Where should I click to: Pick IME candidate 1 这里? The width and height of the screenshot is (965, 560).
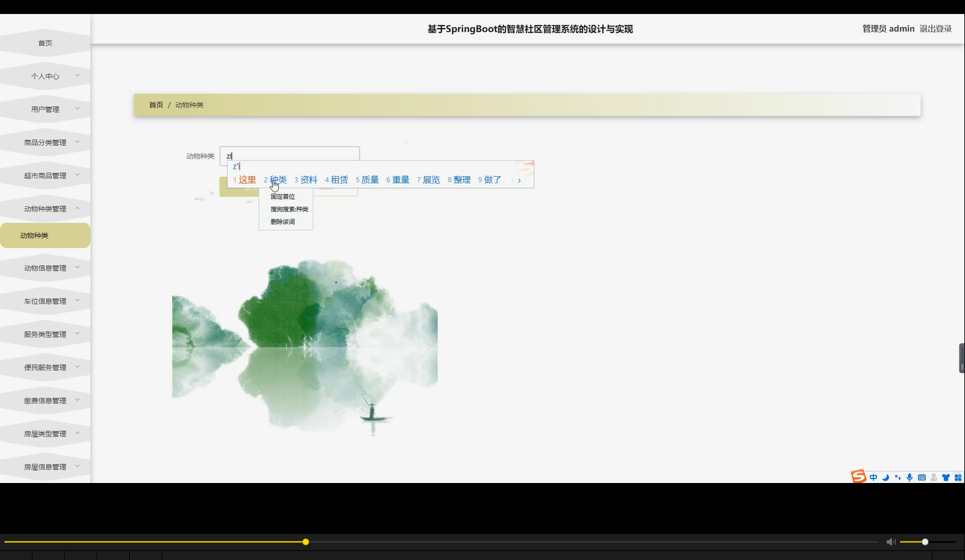click(x=244, y=180)
